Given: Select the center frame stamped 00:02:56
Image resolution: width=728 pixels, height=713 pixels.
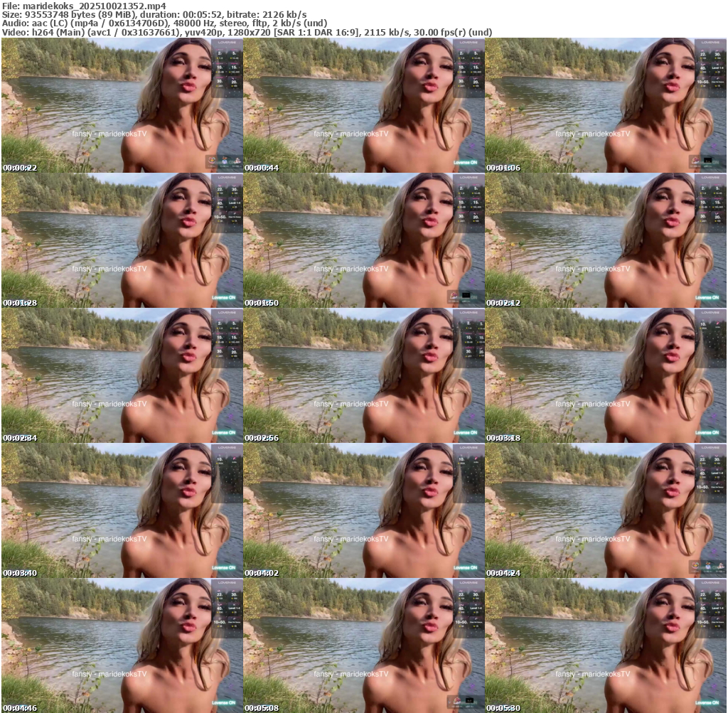Looking at the screenshot, I should pos(364,375).
